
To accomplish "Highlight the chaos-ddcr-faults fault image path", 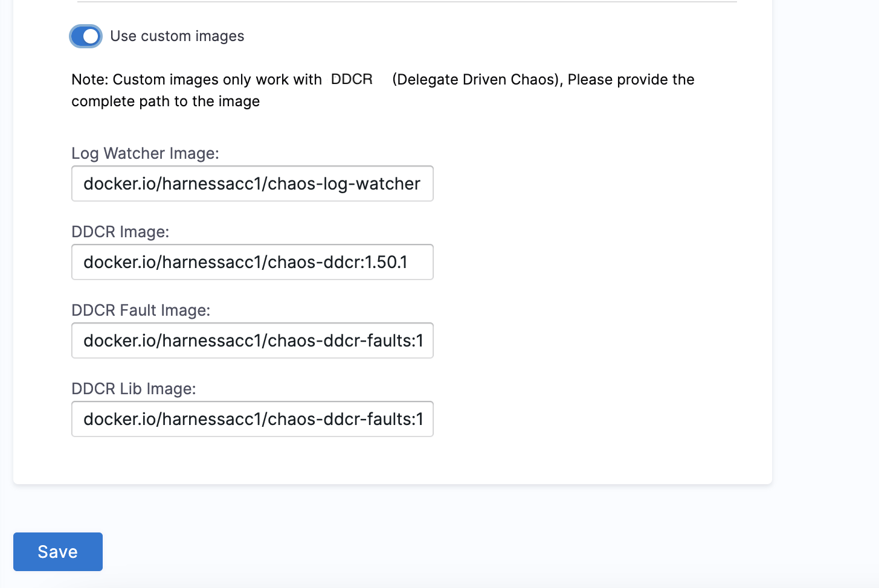I will (253, 340).
